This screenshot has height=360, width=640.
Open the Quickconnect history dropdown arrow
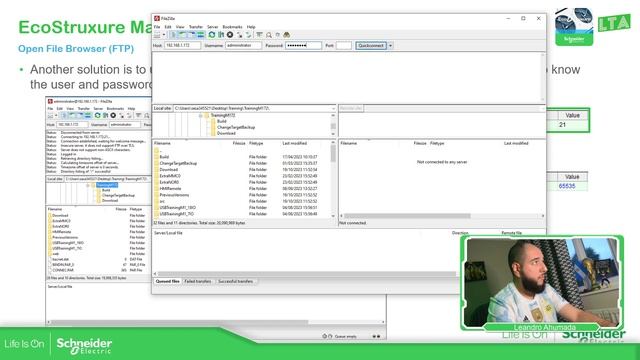pos(390,46)
